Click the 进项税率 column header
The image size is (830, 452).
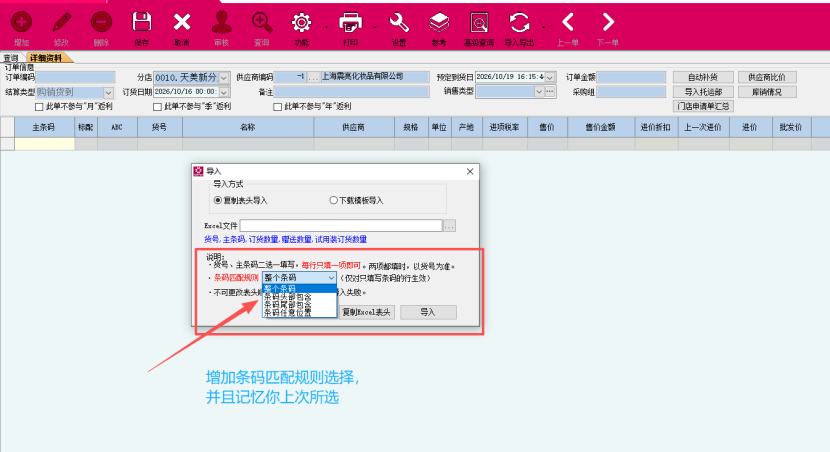point(504,127)
